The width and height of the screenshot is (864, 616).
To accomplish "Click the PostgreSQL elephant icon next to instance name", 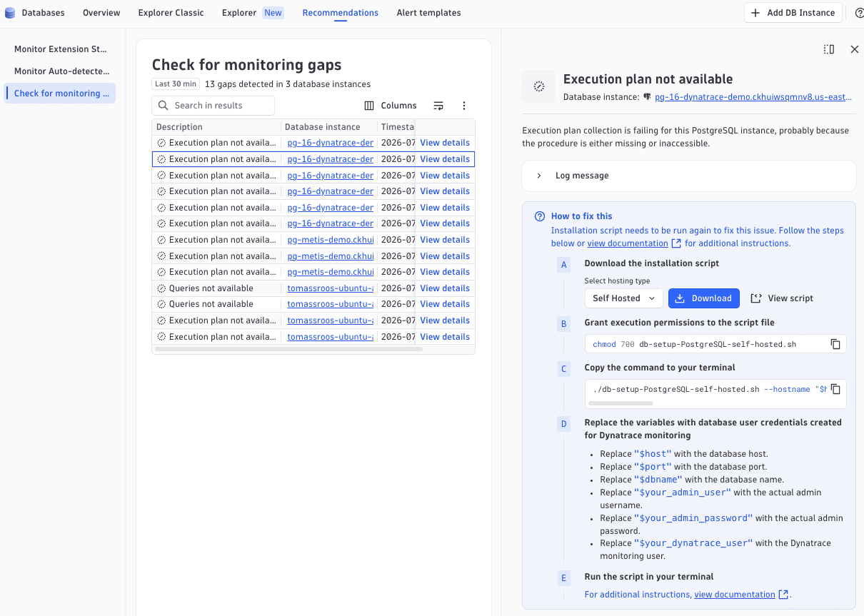I will pyautogui.click(x=647, y=97).
